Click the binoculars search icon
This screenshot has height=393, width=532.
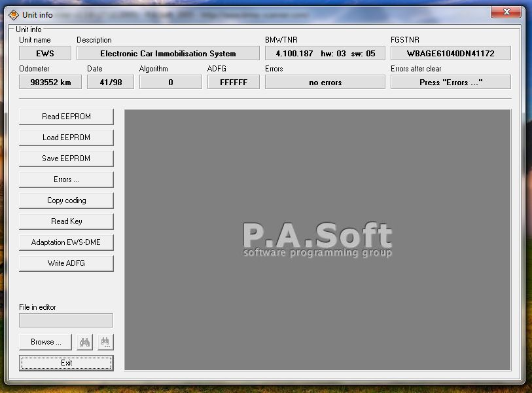pyautogui.click(x=84, y=342)
